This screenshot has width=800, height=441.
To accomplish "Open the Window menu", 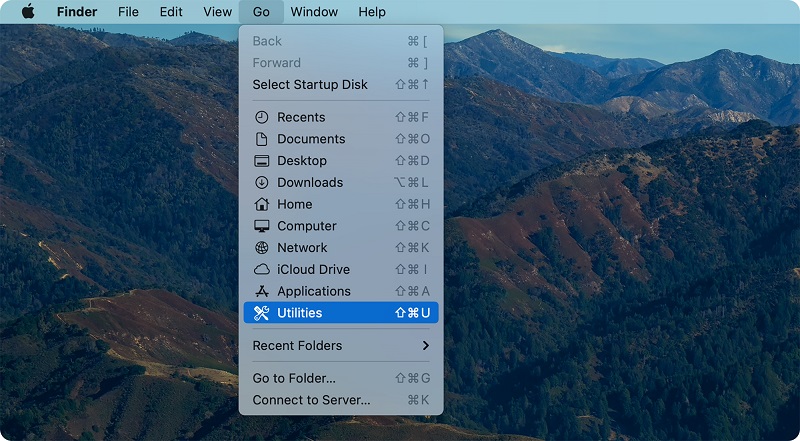I will 314,12.
